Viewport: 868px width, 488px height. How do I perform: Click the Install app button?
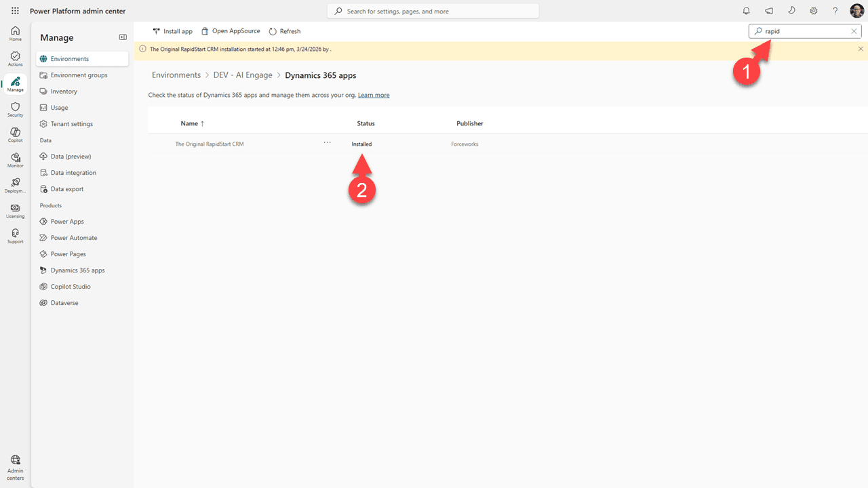172,30
